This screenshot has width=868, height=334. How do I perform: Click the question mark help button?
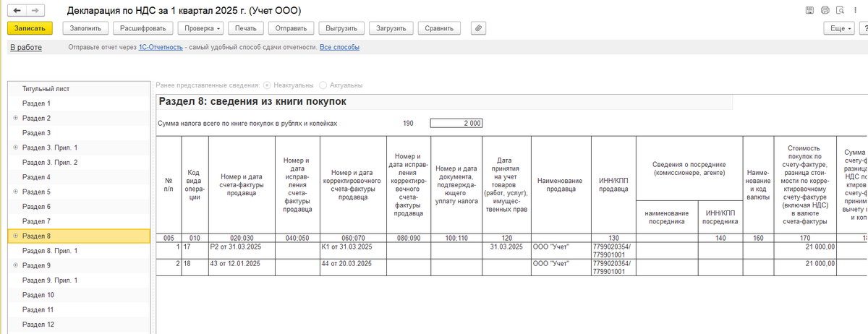click(864, 28)
